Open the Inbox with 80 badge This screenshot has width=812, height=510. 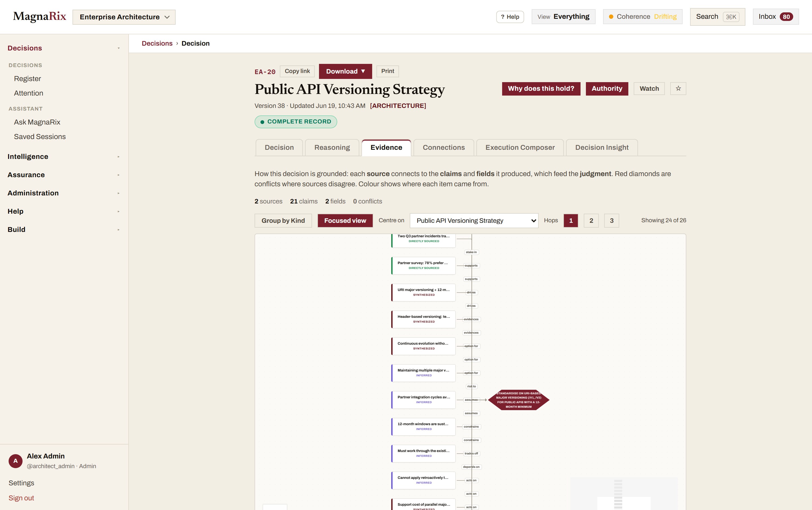pyautogui.click(x=775, y=17)
